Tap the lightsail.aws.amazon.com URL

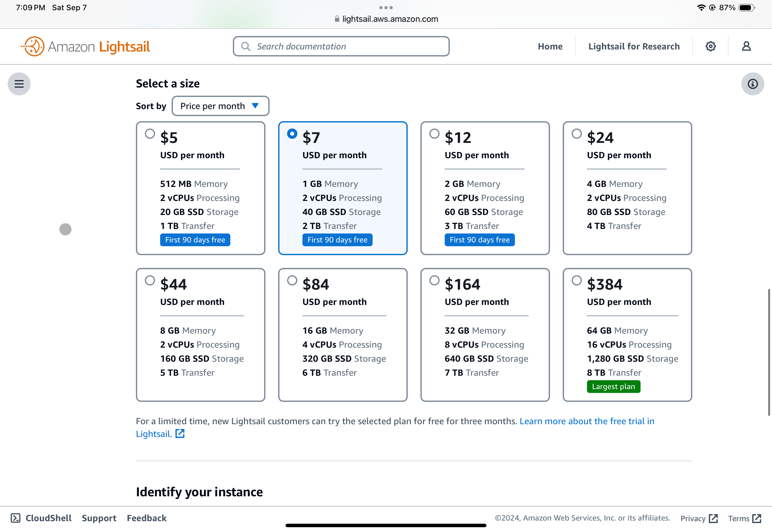click(390, 19)
